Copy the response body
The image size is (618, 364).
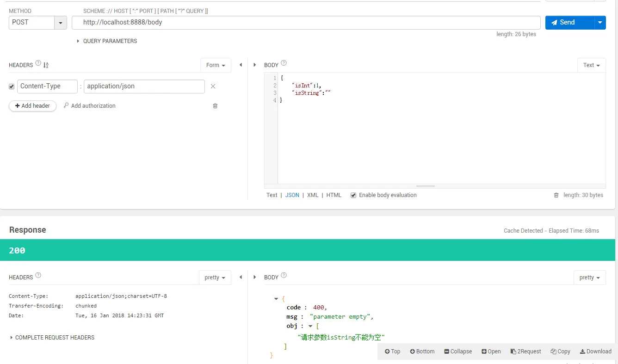pos(560,352)
